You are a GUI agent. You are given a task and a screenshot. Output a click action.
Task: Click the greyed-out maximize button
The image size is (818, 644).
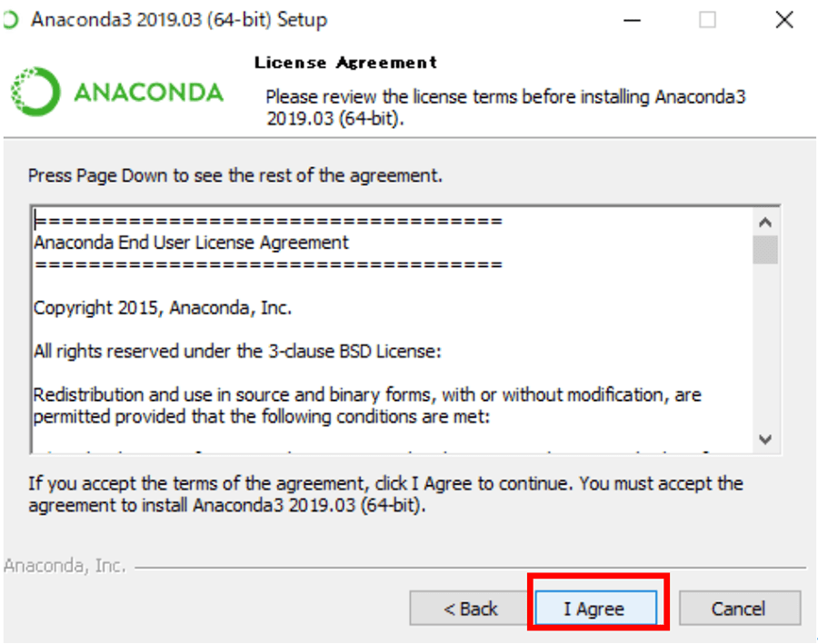(707, 20)
